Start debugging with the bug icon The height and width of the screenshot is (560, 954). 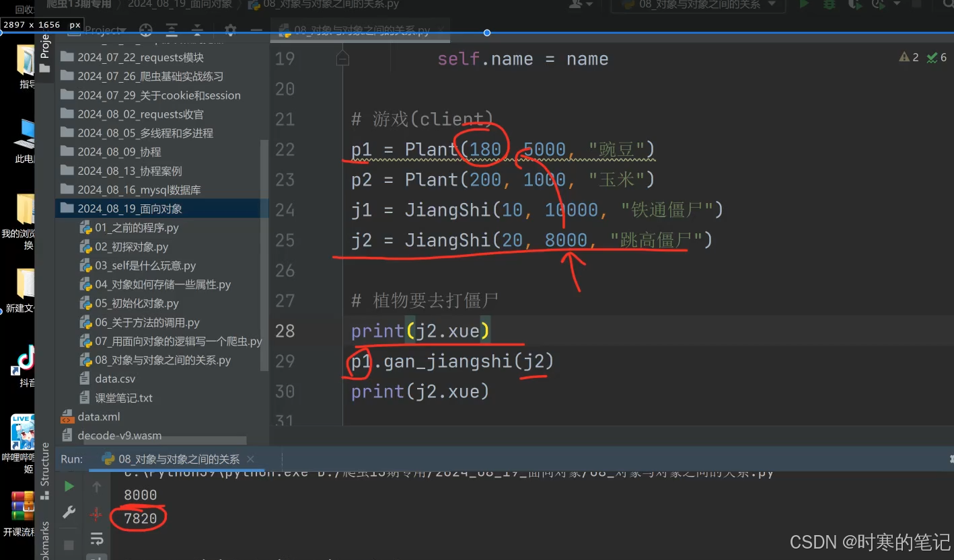tap(830, 5)
